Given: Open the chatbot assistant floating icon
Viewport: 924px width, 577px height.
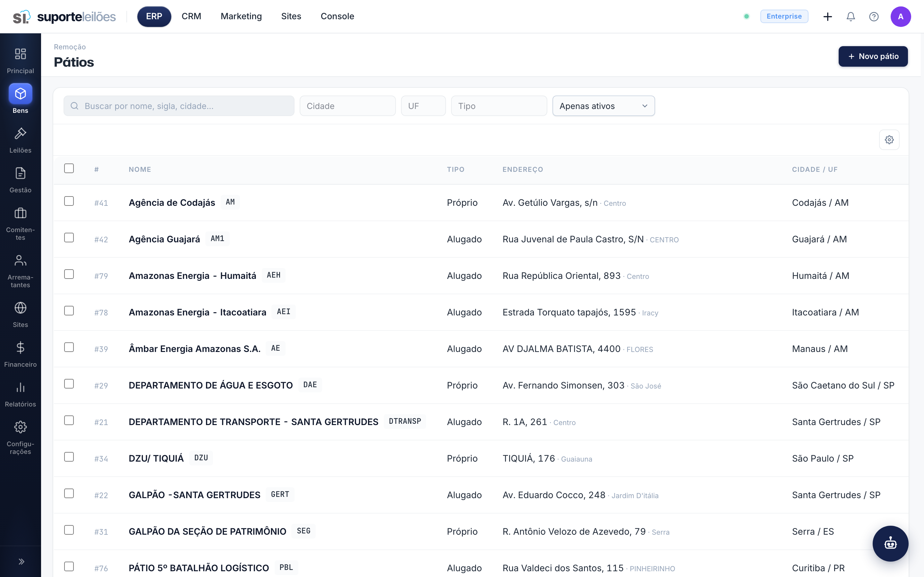Looking at the screenshot, I should coord(890,543).
